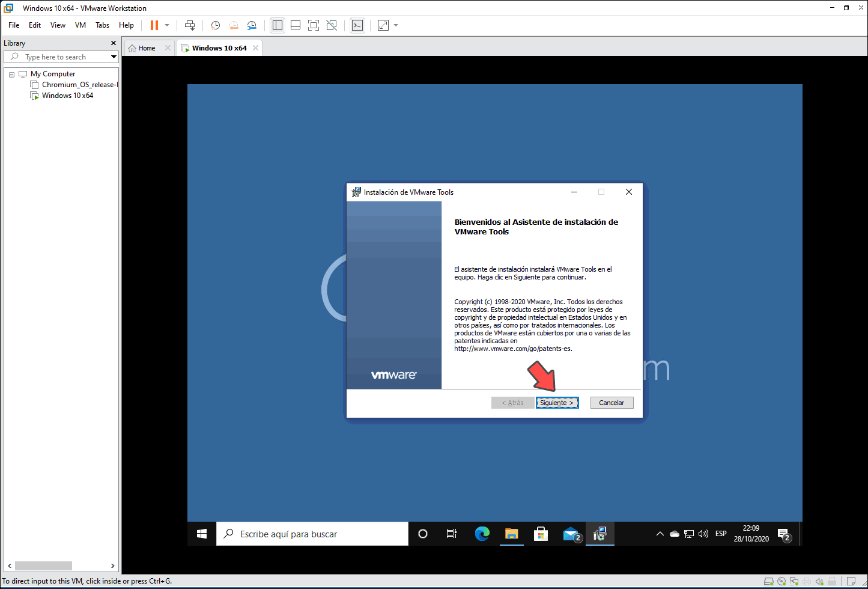Revert the VM to previous snapshot
Viewport: 868px width, 589px height.
234,25
